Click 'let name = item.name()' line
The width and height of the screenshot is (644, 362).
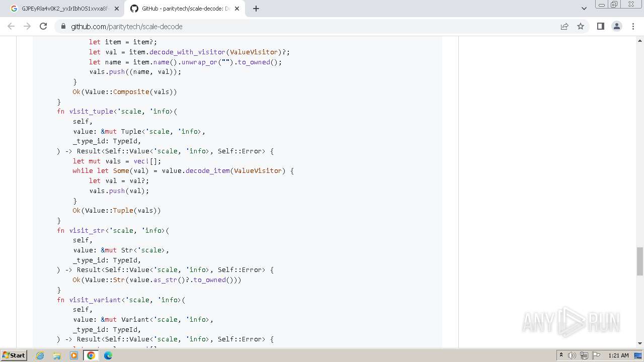(x=186, y=62)
